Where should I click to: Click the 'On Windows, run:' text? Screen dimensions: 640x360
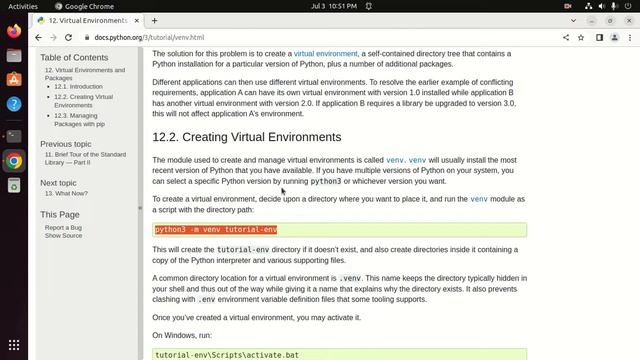click(182, 335)
